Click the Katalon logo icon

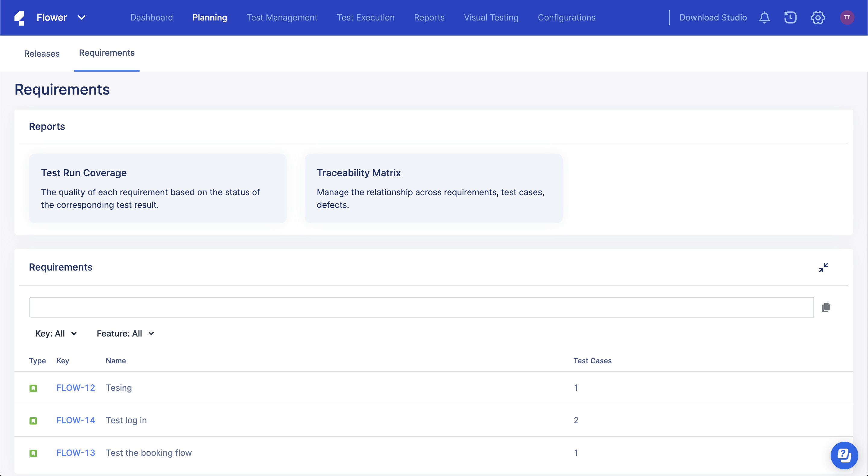20,18
